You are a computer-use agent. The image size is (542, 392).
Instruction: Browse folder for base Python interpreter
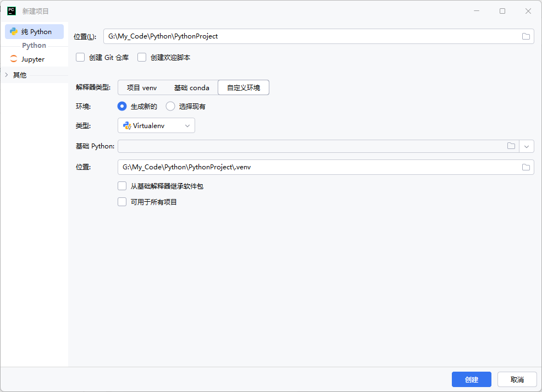511,146
